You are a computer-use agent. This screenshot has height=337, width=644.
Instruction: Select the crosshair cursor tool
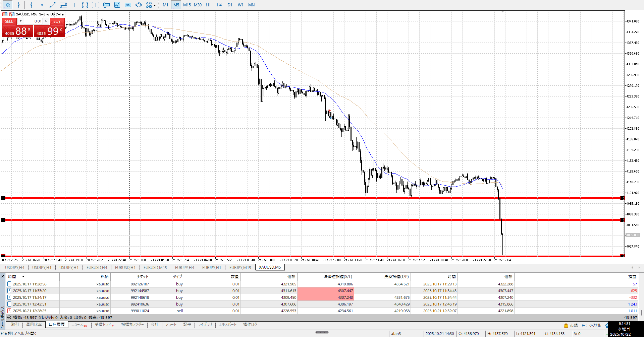pos(19,5)
